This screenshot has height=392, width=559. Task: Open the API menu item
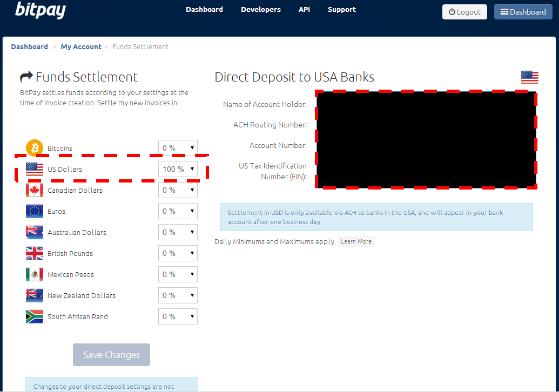tap(304, 10)
